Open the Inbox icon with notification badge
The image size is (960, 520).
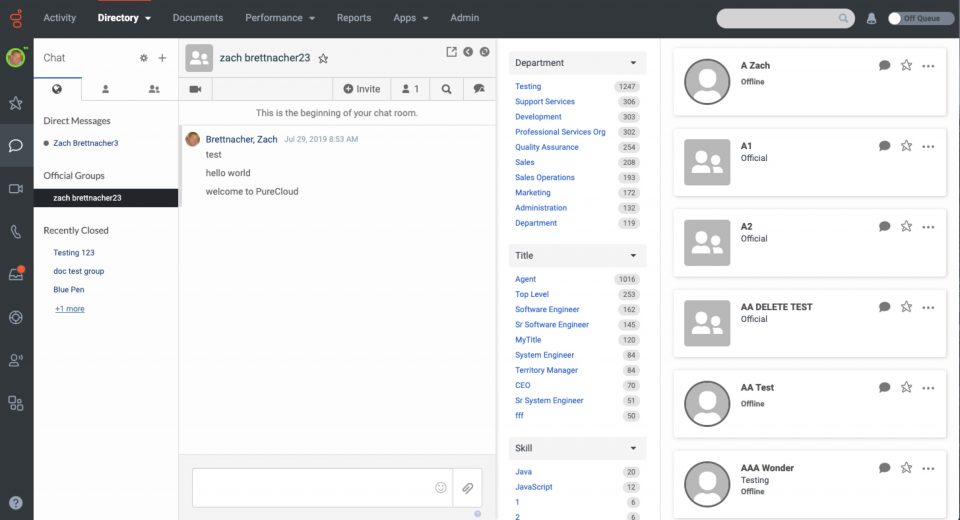(x=16, y=273)
